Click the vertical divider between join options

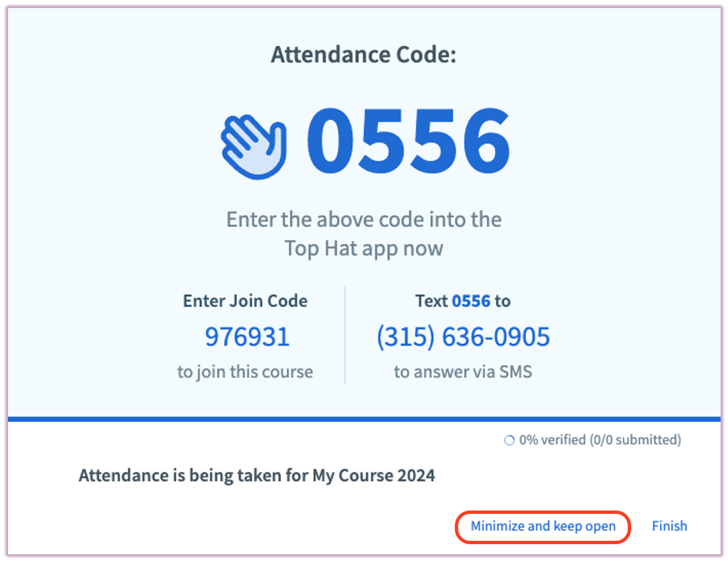point(345,336)
